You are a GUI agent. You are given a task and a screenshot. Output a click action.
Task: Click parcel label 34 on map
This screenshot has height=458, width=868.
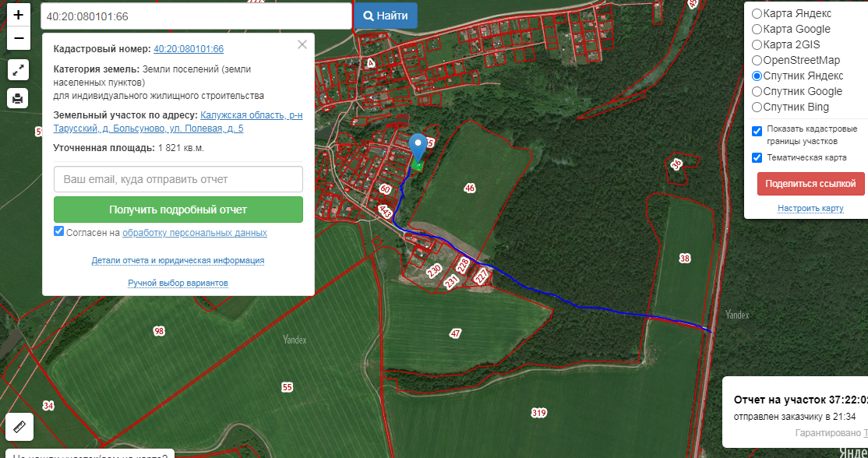click(48, 406)
